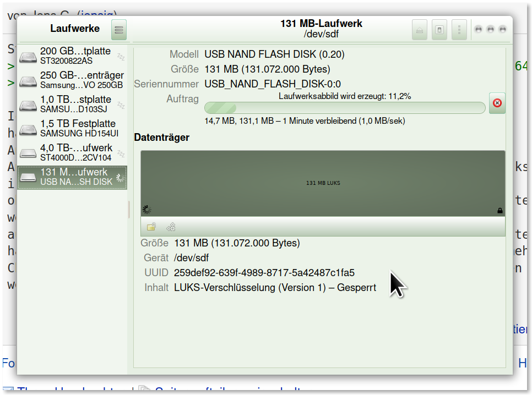Select the 131 MB LUKS volume block

click(x=323, y=183)
